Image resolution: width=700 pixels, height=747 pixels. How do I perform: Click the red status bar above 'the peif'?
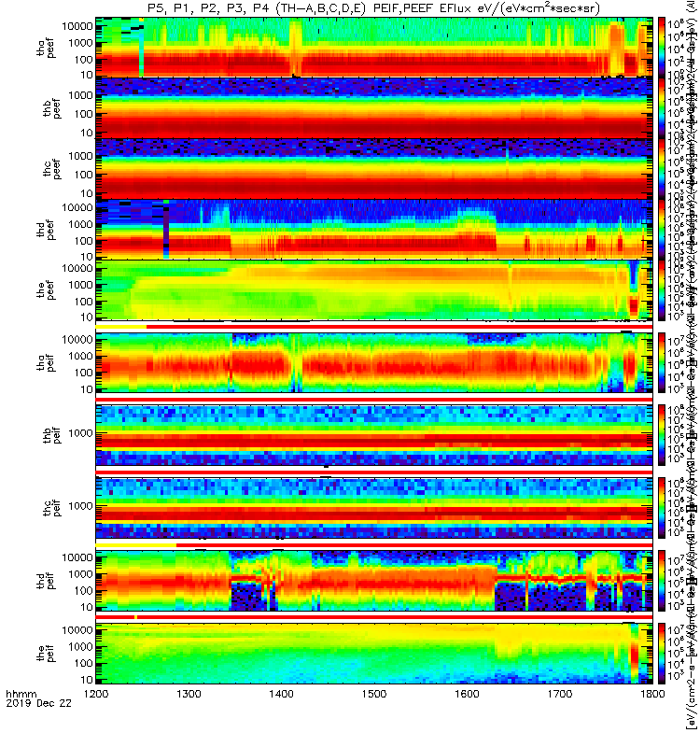(374, 617)
